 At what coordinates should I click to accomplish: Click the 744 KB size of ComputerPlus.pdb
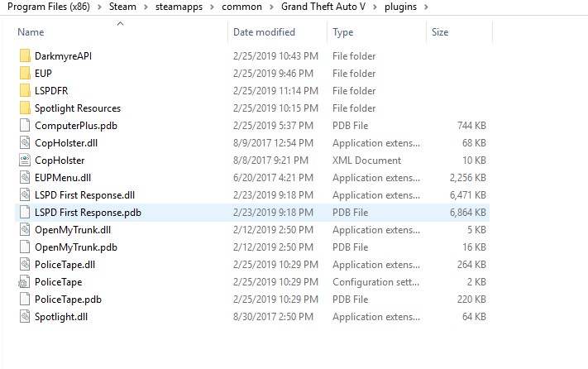[x=471, y=125]
